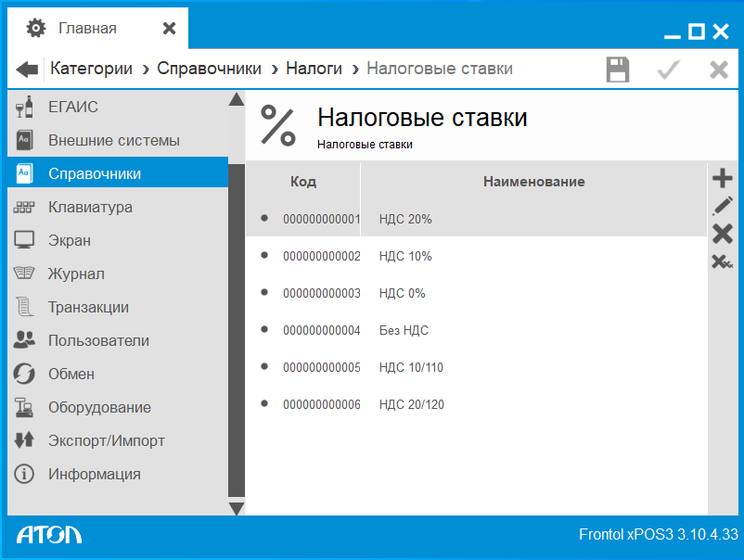Click the sidebar scroll up arrow
Viewport: 744px width, 560px height.
coord(237,99)
